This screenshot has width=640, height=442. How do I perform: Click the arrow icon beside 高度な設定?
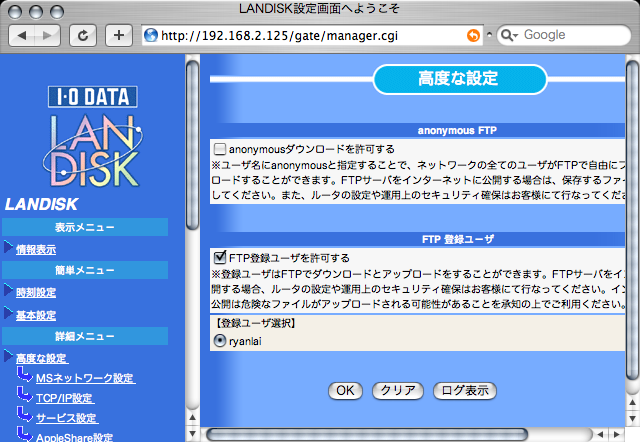(x=8, y=356)
